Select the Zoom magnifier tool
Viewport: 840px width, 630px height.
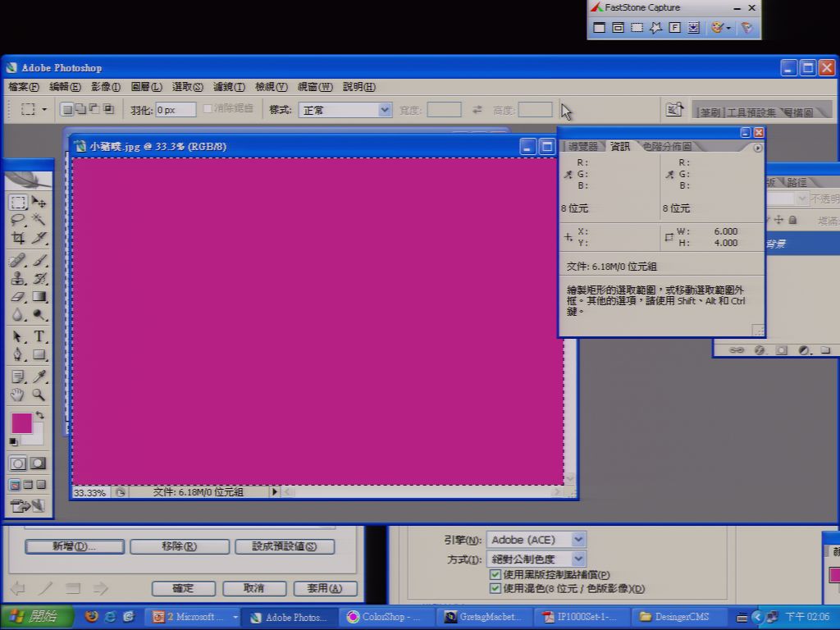pyautogui.click(x=39, y=395)
